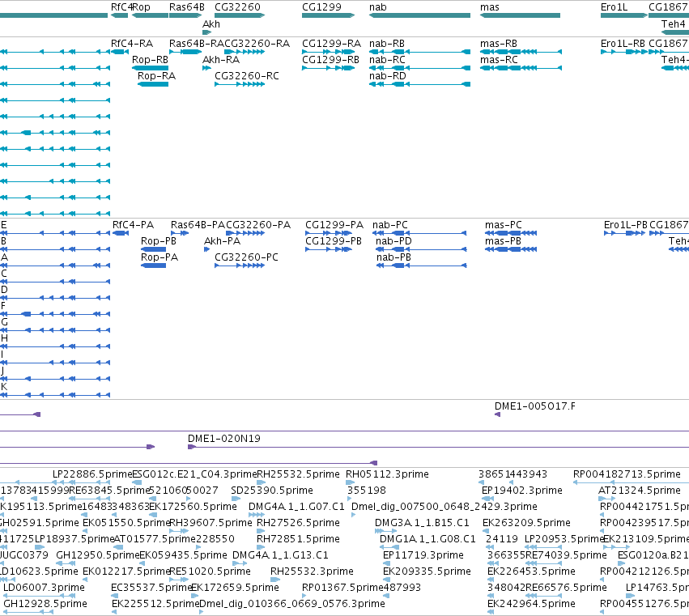Screen dimensions: 689x616
Task: Click the SD25390.5prime EST label
Action: coord(272,491)
